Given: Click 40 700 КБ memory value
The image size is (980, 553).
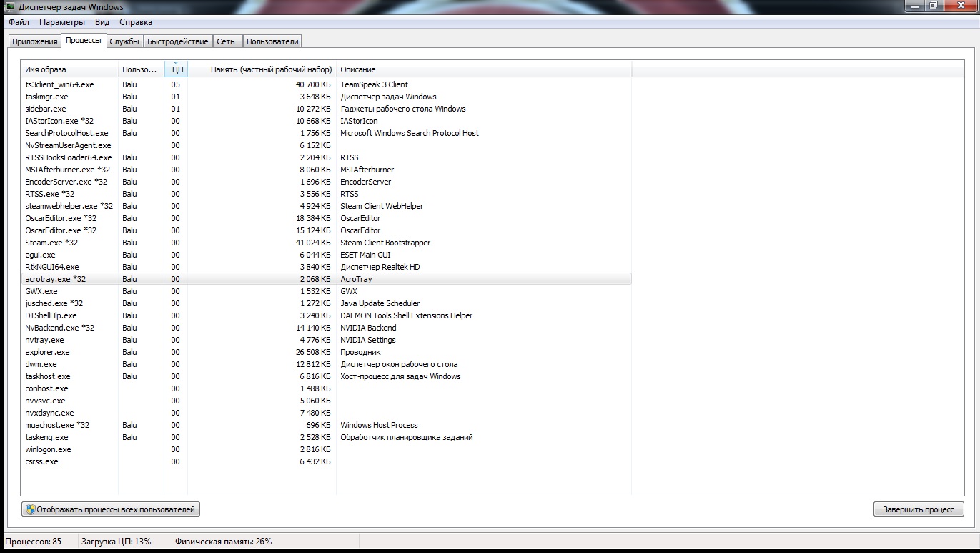Looking at the screenshot, I should [313, 84].
